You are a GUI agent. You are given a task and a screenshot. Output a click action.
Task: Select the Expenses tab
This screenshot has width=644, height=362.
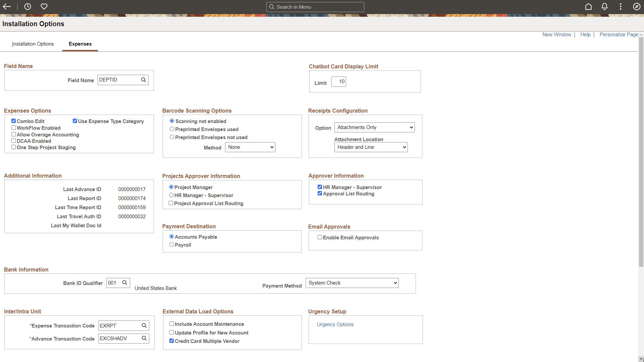(x=80, y=44)
